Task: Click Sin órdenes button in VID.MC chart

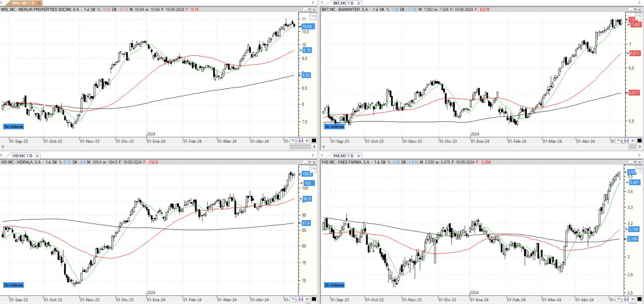Action: [x=14, y=285]
